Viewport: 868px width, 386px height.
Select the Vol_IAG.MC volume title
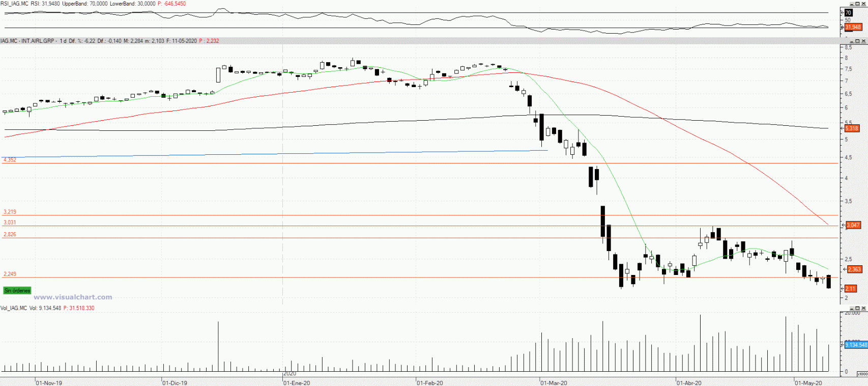[14, 308]
